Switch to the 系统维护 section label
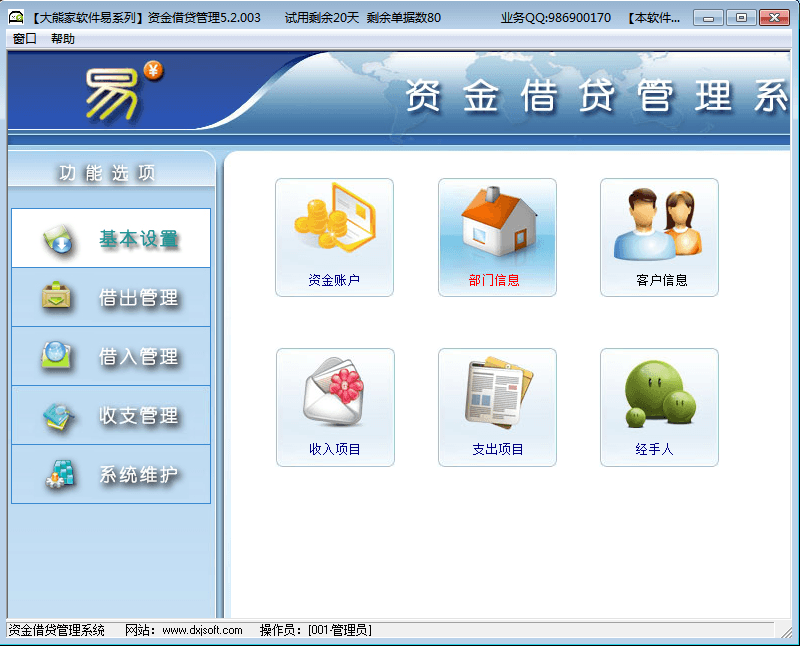The image size is (800, 646). coord(139,475)
